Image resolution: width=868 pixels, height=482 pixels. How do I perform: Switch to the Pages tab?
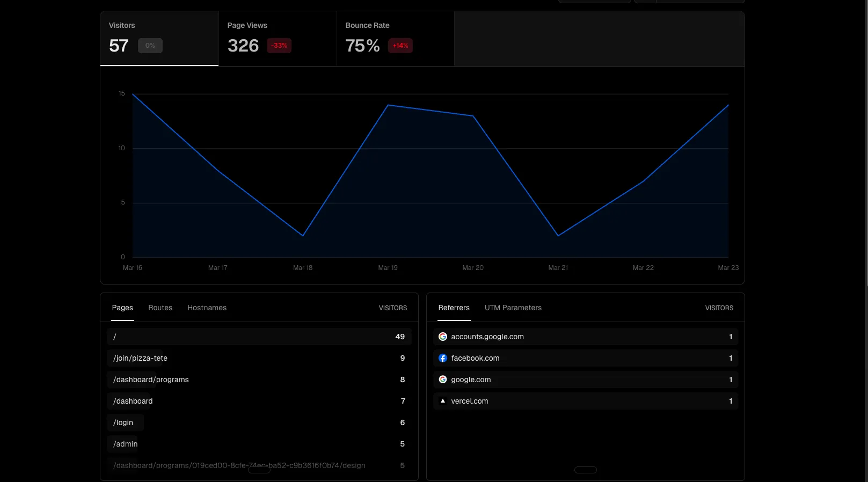pos(122,308)
